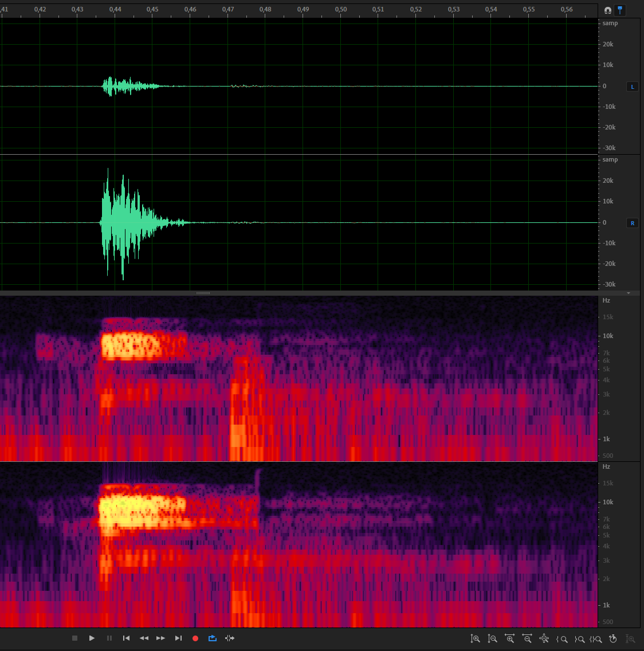Click the divider's small dropdown arrow

coord(629,293)
